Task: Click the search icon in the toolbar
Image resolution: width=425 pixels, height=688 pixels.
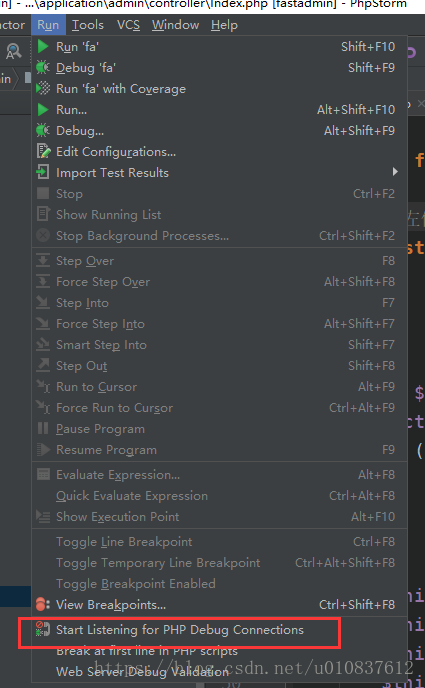Action: (13, 52)
